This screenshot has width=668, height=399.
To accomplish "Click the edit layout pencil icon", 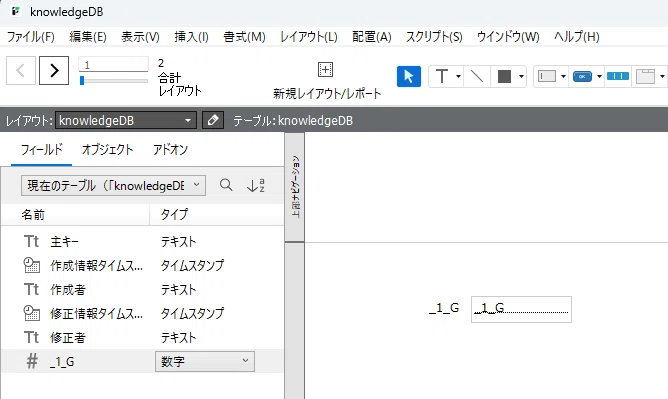I will tap(213, 121).
